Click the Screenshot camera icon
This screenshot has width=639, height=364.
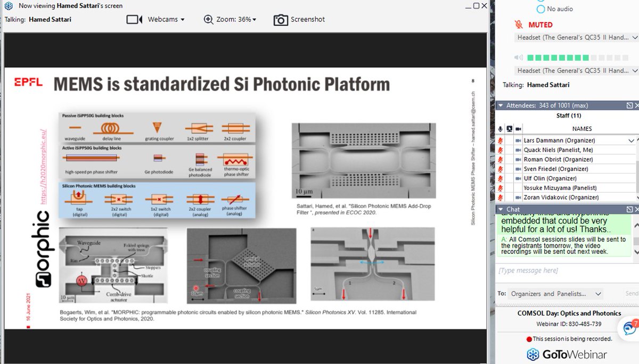point(281,20)
